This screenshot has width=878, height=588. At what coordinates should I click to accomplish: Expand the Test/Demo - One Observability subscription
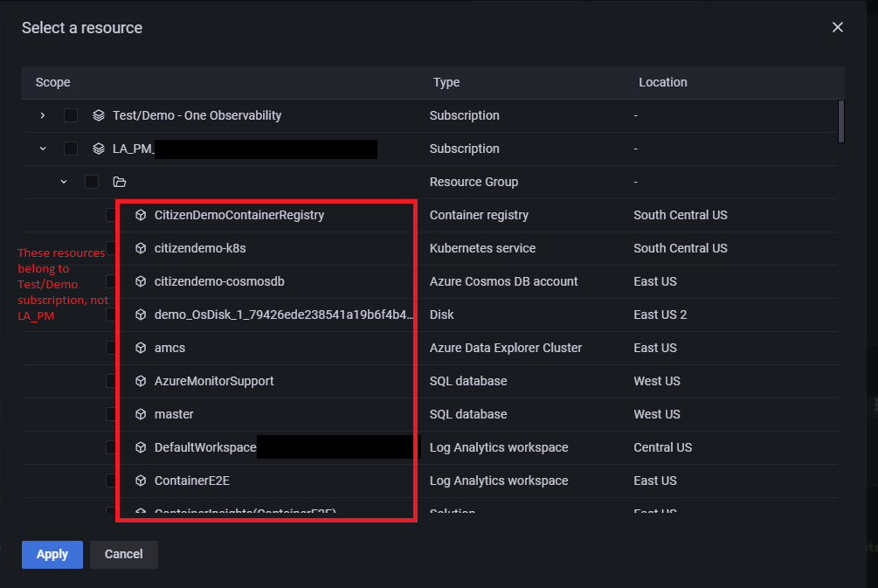[x=42, y=114]
